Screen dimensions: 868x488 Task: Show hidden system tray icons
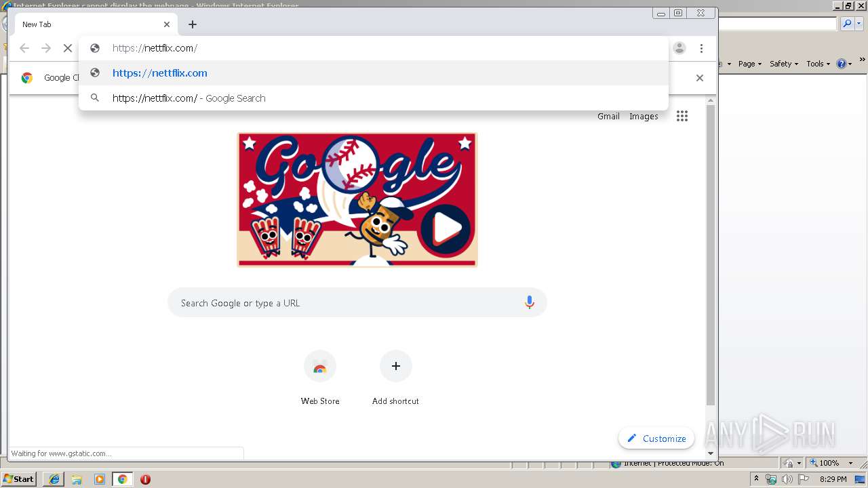click(x=757, y=479)
